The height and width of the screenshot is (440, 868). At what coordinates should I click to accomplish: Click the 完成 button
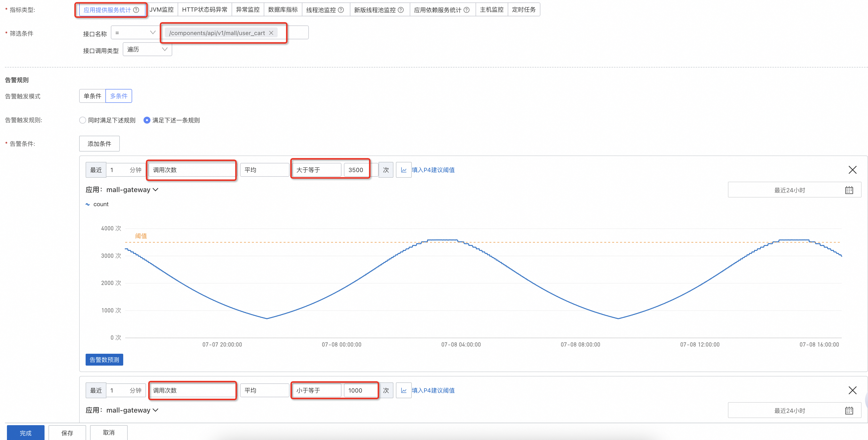click(x=25, y=433)
